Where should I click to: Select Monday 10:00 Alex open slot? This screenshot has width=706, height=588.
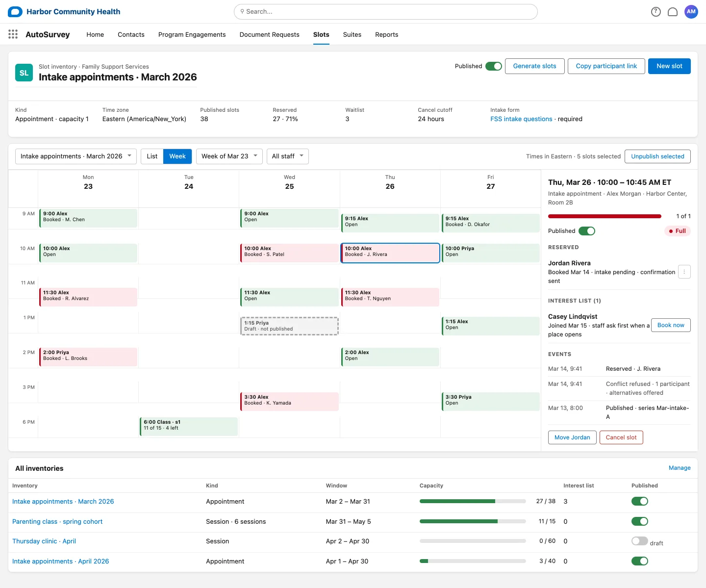pos(88,253)
